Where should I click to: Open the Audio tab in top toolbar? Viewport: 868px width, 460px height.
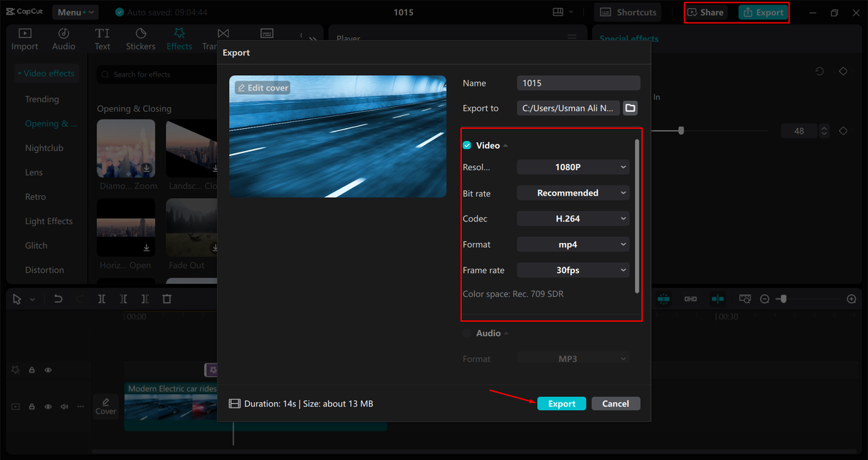[x=64, y=39]
